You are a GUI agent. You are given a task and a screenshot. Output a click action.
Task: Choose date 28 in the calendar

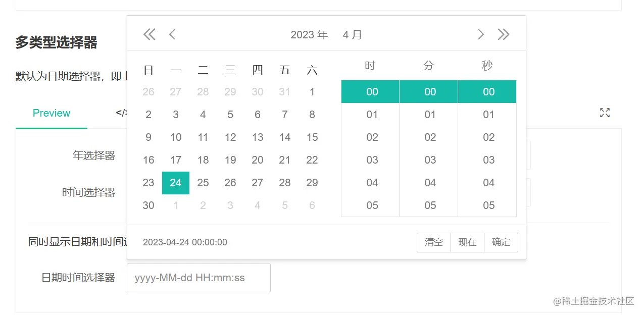285,183
